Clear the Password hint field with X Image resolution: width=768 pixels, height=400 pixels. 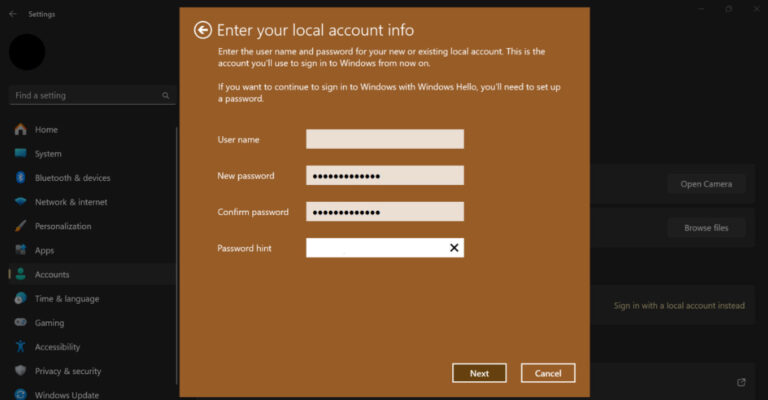(454, 248)
